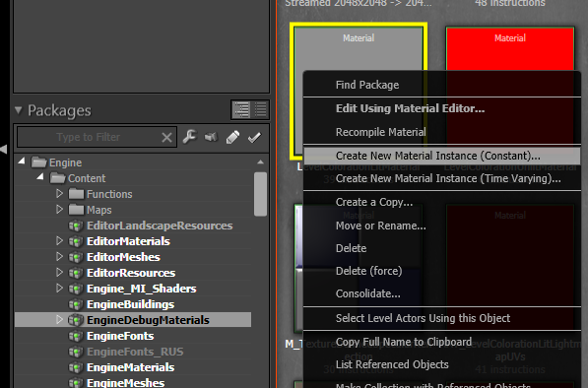
Task: Click the Functions folder icon
Action: pos(77,194)
